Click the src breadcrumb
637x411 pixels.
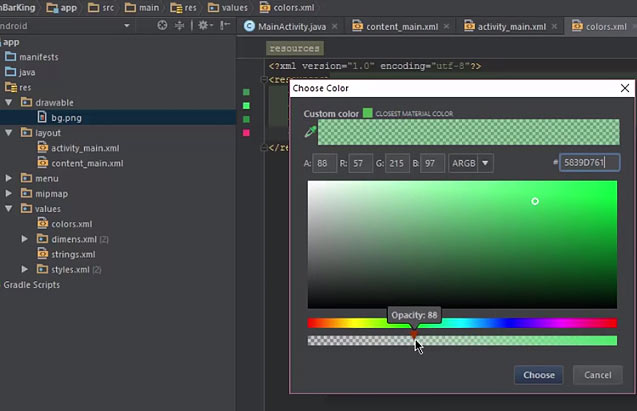101,7
